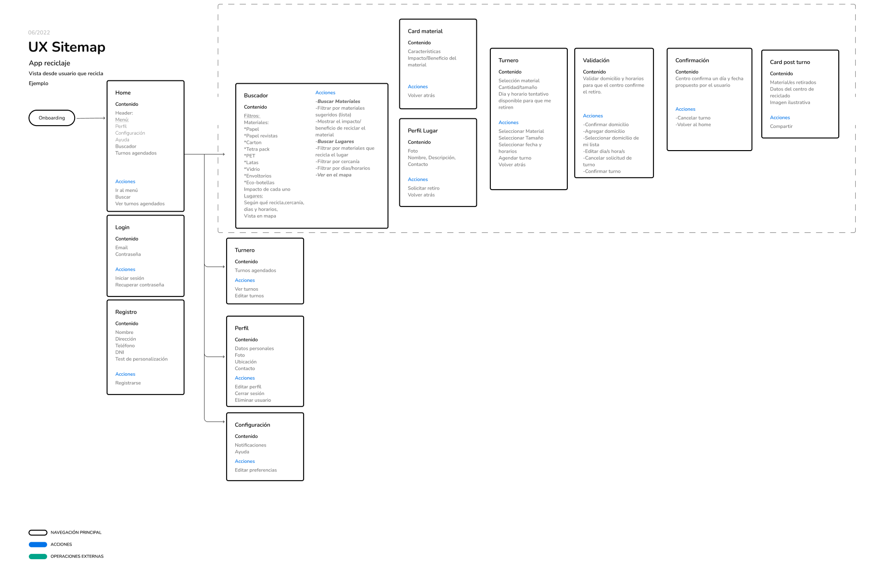The width and height of the screenshot is (872, 588).
Task: Select Seleccionar Material action
Action: click(x=521, y=132)
